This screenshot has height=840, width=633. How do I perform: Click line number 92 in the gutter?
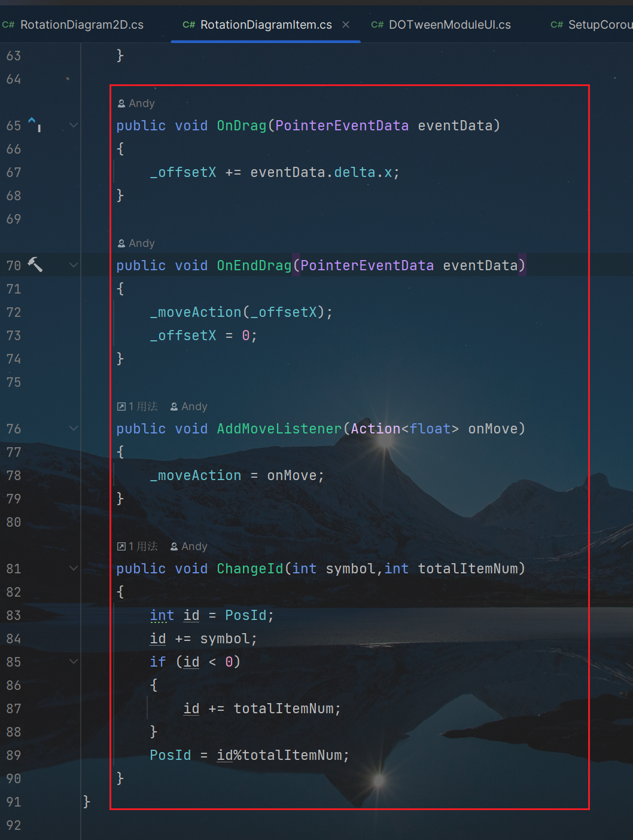pyautogui.click(x=14, y=825)
